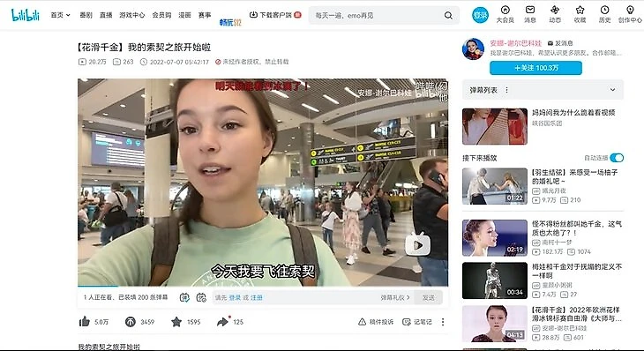
Task: Open the 首页 dropdown menu
Action: (x=60, y=15)
